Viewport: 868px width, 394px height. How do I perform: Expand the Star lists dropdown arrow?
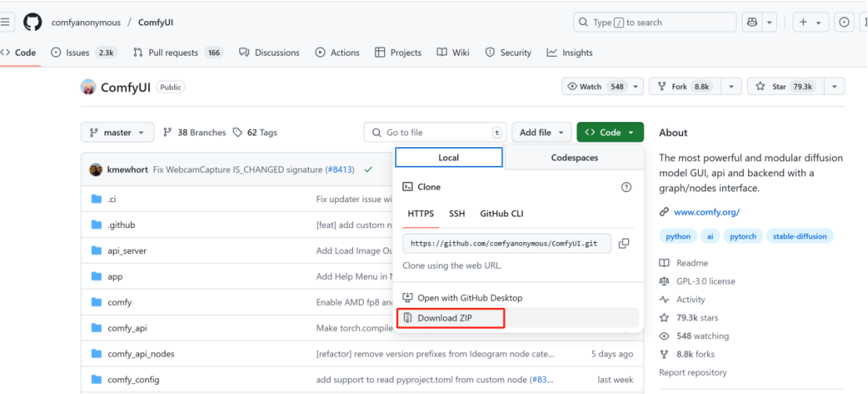(x=834, y=87)
